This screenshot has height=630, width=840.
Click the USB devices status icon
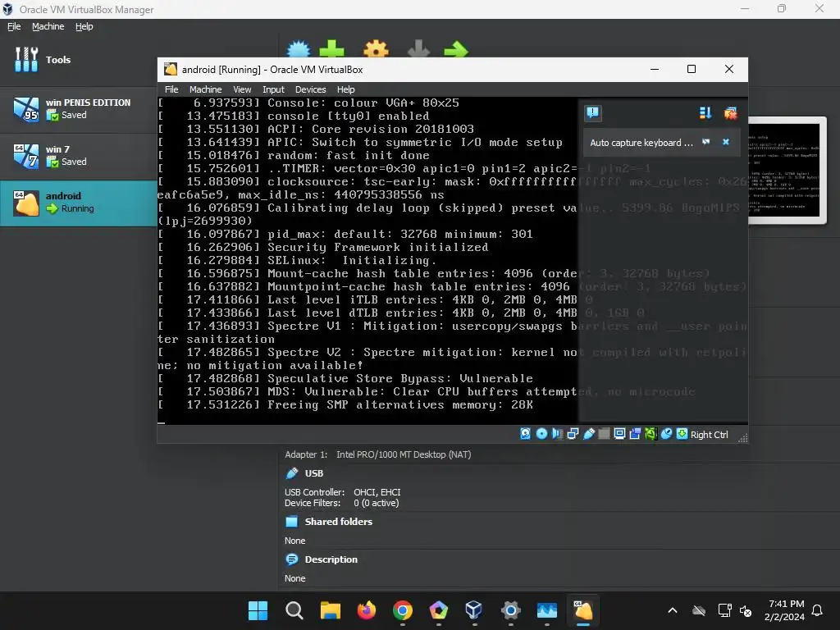[589, 434]
